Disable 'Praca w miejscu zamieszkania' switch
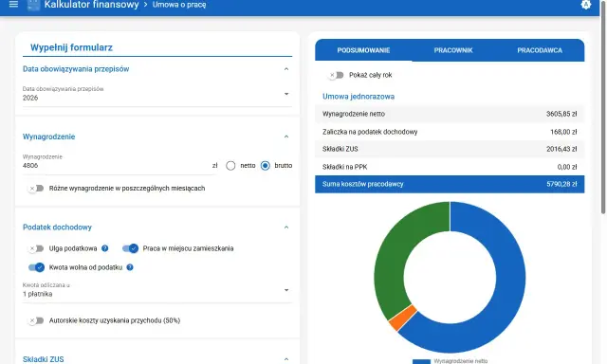607x364 pixels. pos(131,248)
